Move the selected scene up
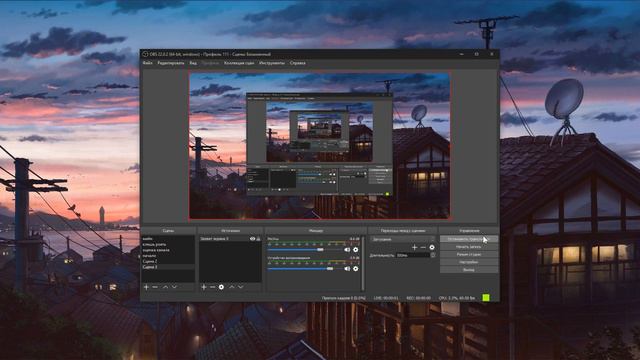The height and width of the screenshot is (360, 640). [165, 287]
